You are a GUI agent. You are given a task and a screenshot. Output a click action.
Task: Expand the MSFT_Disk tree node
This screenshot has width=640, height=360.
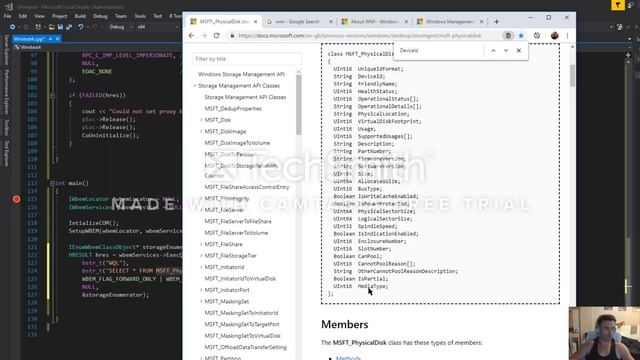click(201, 120)
